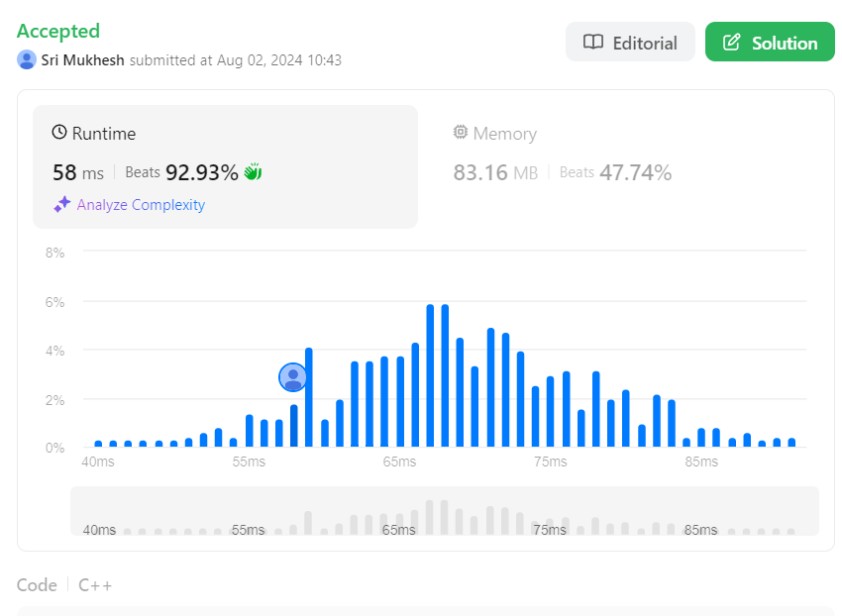Click the user avatar marker on the chart
842x616 pixels.
293,377
